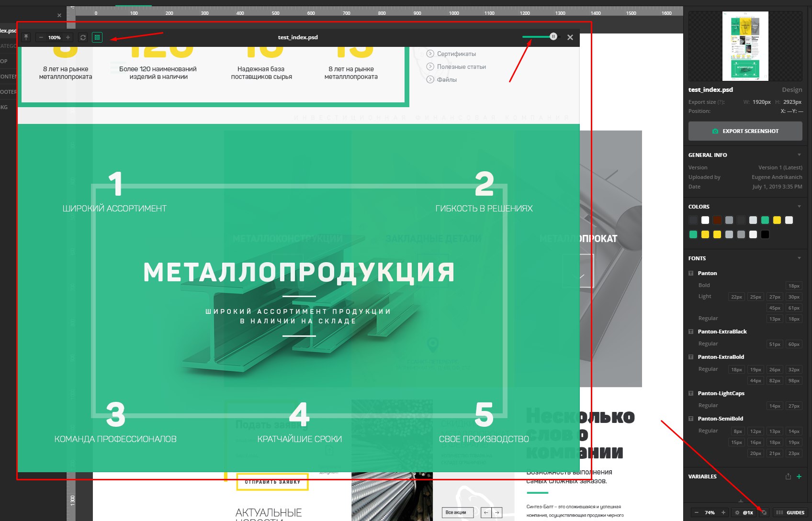The image size is (812, 521).
Task: Zoom out the canvas from 74%
Action: pyautogui.click(x=697, y=512)
